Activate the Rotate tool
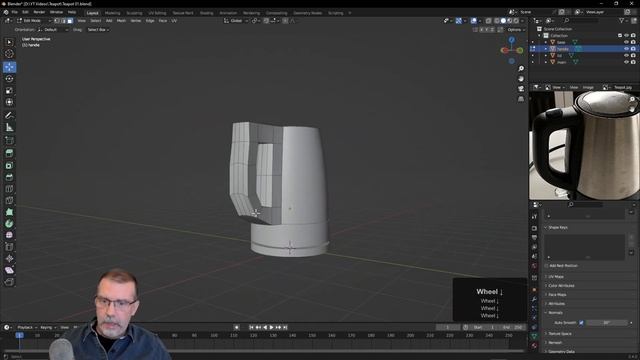 [9, 78]
